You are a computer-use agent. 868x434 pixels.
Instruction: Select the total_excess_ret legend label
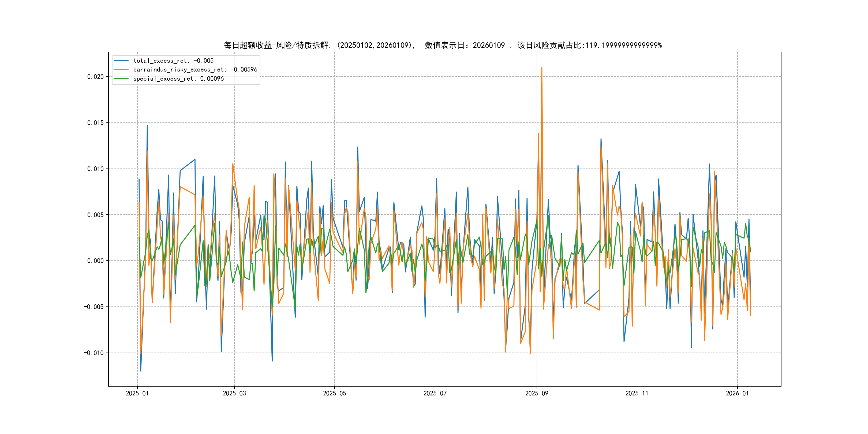pos(173,61)
